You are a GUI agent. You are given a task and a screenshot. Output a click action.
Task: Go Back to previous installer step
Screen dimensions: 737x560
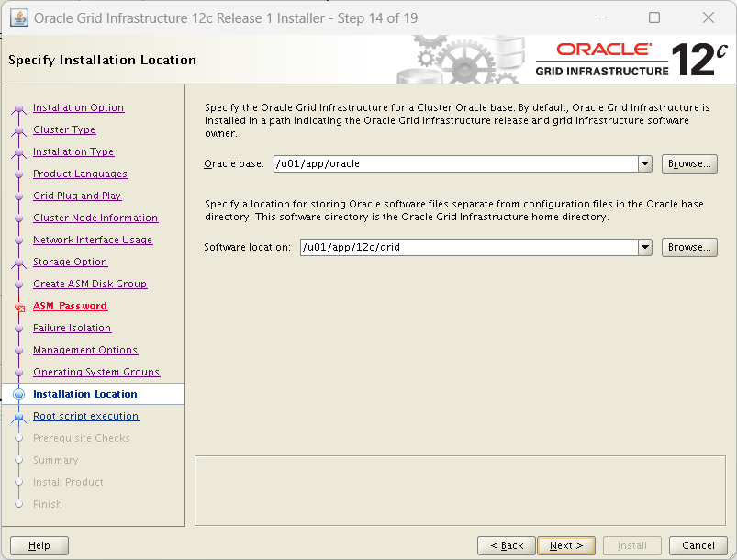click(x=507, y=545)
